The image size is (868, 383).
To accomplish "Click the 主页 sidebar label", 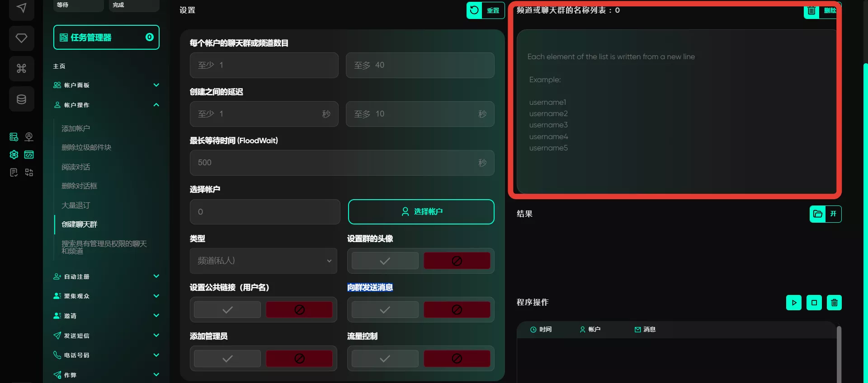I will (59, 66).
